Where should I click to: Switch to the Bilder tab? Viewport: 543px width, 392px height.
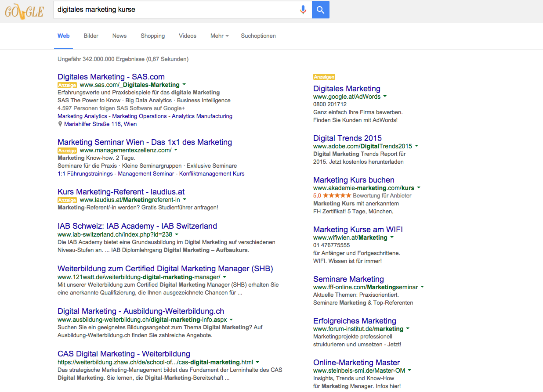[x=91, y=36]
